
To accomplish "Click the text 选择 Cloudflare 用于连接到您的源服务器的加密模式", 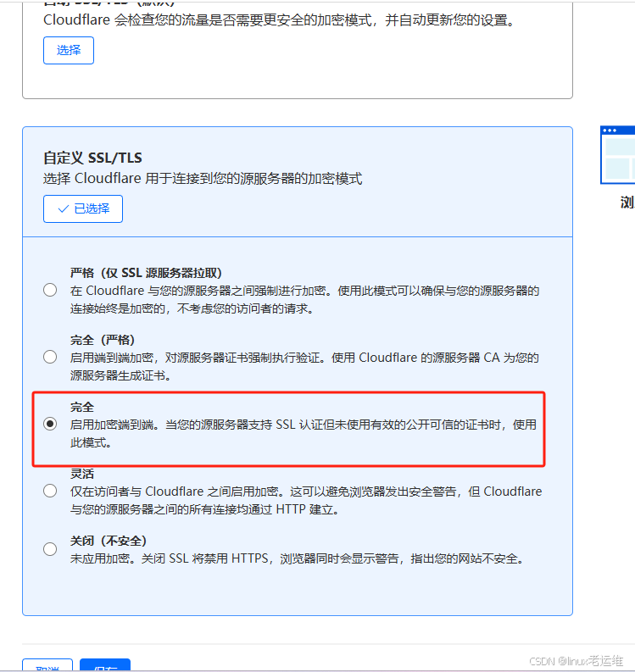I will pos(203,178).
